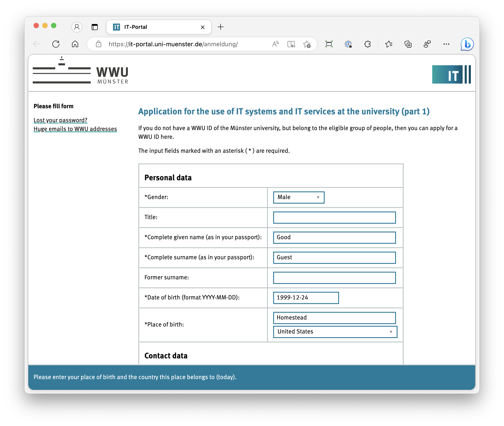The height and width of the screenshot is (426, 504).
Task: Open a new tab with plus button
Action: click(220, 27)
